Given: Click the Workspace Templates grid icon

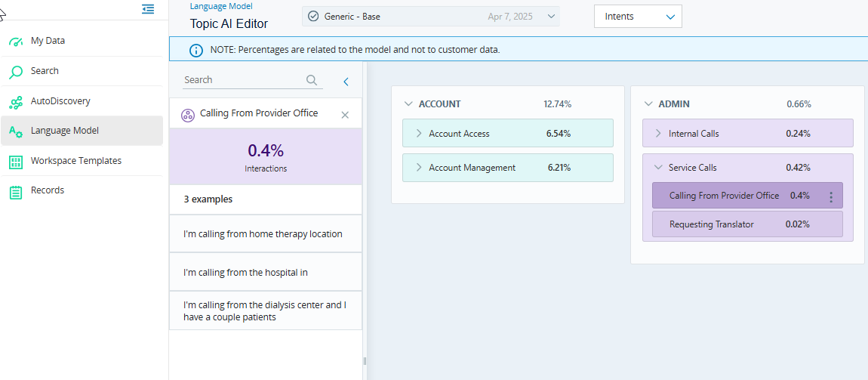Looking at the screenshot, I should (x=16, y=162).
